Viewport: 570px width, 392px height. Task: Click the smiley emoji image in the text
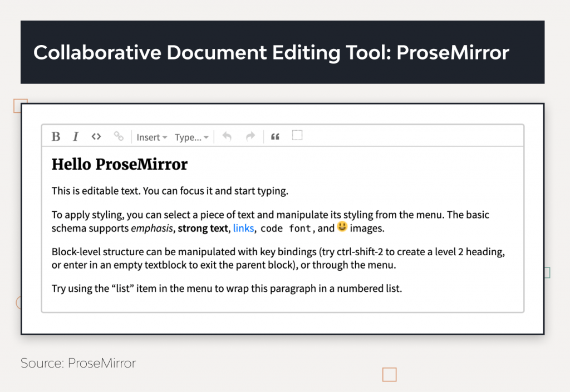coord(342,227)
